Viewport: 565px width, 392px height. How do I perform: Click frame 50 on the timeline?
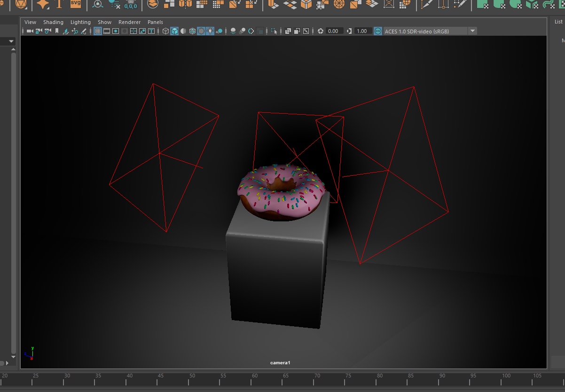click(x=192, y=376)
